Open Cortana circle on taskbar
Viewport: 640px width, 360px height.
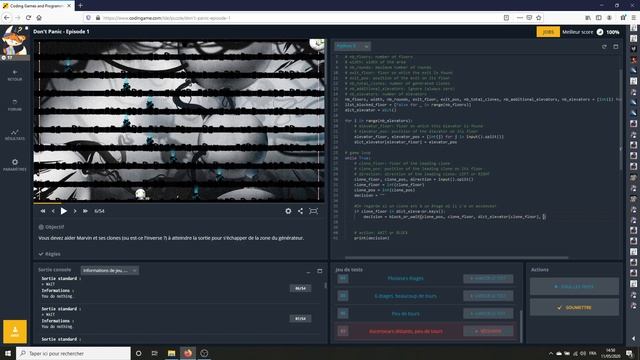pyautogui.click(x=138, y=353)
